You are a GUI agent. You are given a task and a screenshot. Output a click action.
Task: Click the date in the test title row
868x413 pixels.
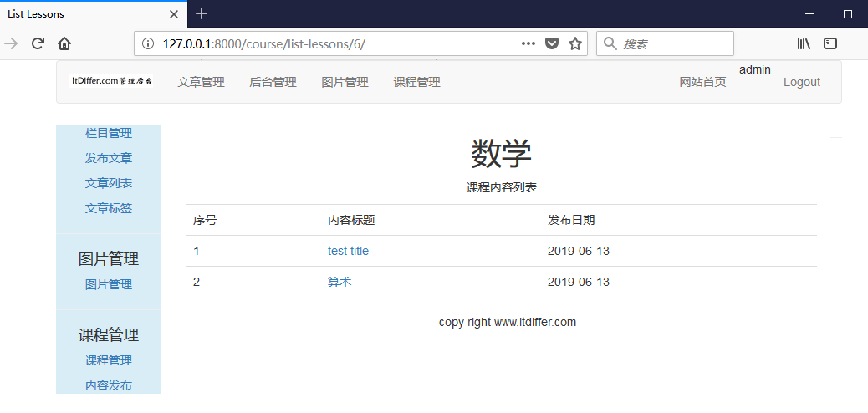pyautogui.click(x=579, y=251)
